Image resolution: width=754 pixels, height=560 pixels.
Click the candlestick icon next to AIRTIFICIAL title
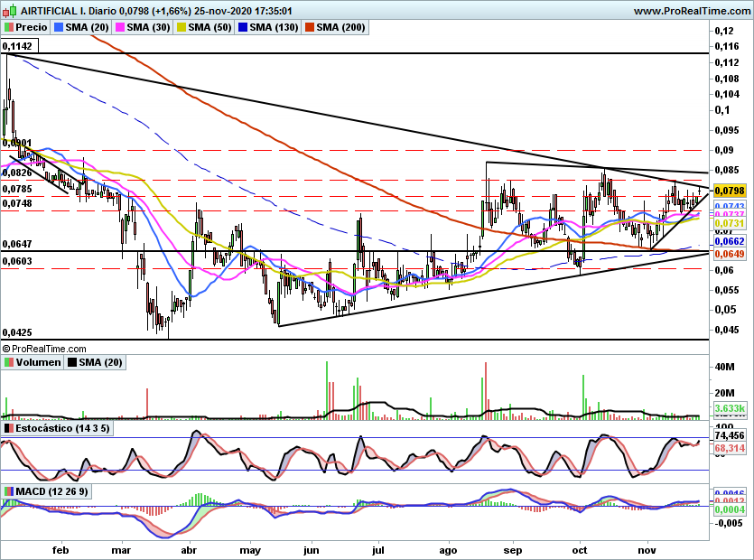tap(11, 11)
